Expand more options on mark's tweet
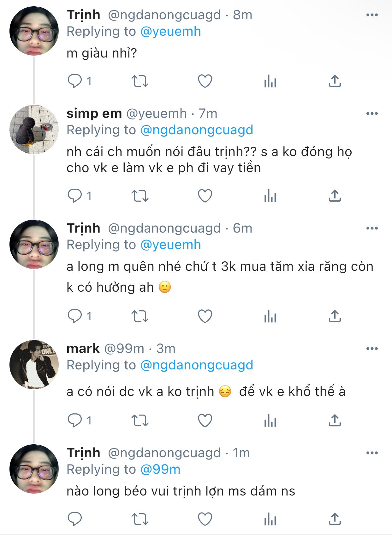The height and width of the screenshot is (535, 392). 372,349
